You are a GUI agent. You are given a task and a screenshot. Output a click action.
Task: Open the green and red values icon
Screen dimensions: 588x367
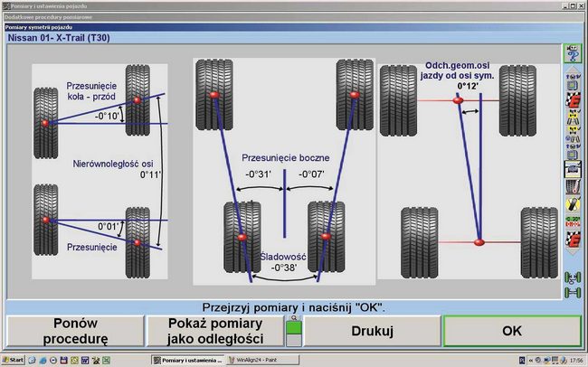click(572, 222)
